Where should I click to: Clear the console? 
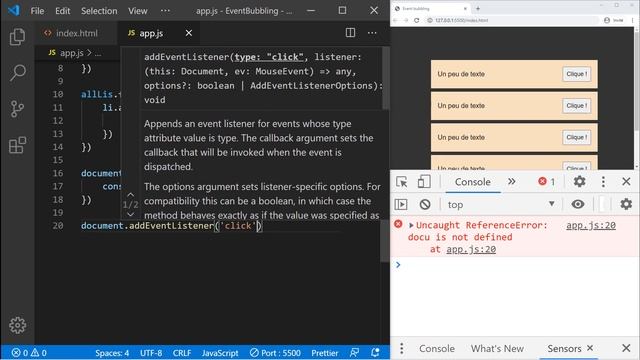point(424,204)
